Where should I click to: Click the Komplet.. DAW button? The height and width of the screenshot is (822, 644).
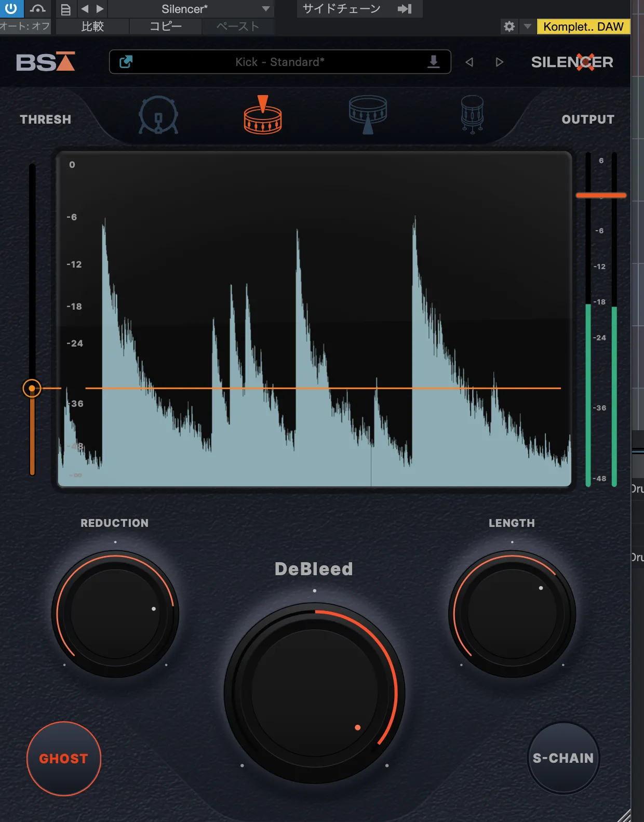(583, 26)
